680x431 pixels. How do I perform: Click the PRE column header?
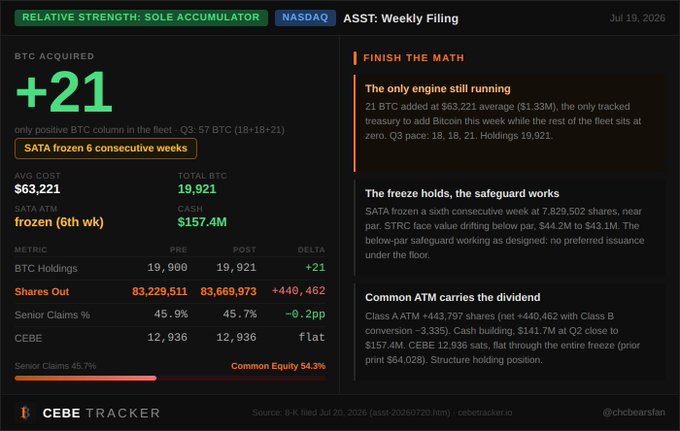click(178, 250)
